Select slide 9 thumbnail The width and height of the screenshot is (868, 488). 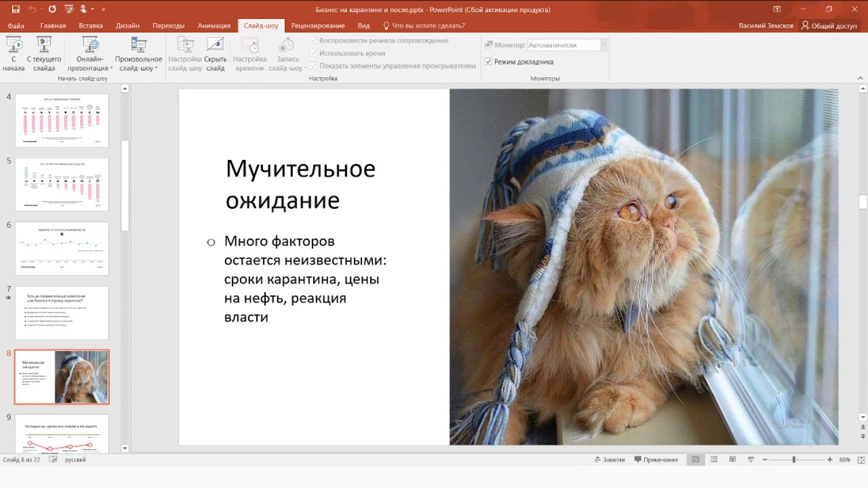(x=62, y=434)
